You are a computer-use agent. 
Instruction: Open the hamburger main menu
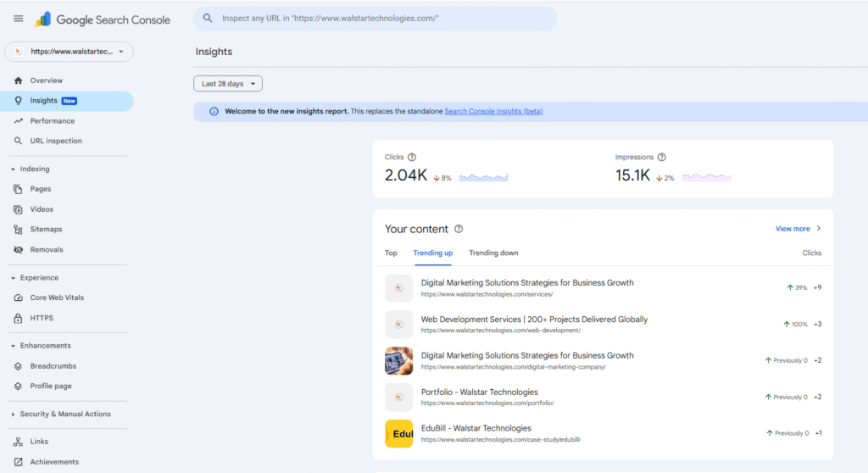19,19
